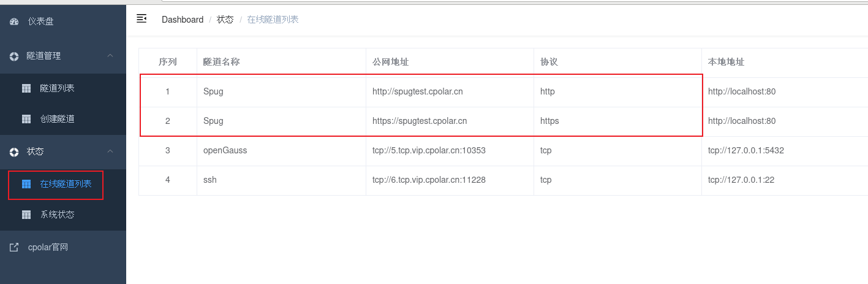Click the external link icon beside cpolar官网
This screenshot has width=868, height=284.
[14, 248]
